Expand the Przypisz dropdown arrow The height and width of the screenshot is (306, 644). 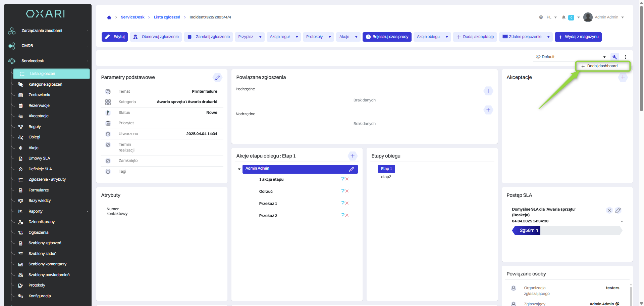click(260, 37)
